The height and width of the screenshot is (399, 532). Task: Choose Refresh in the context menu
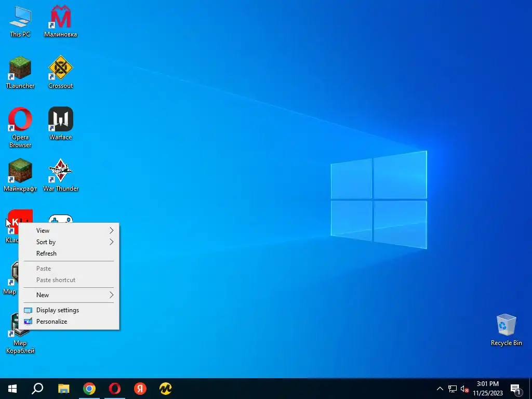(69, 254)
